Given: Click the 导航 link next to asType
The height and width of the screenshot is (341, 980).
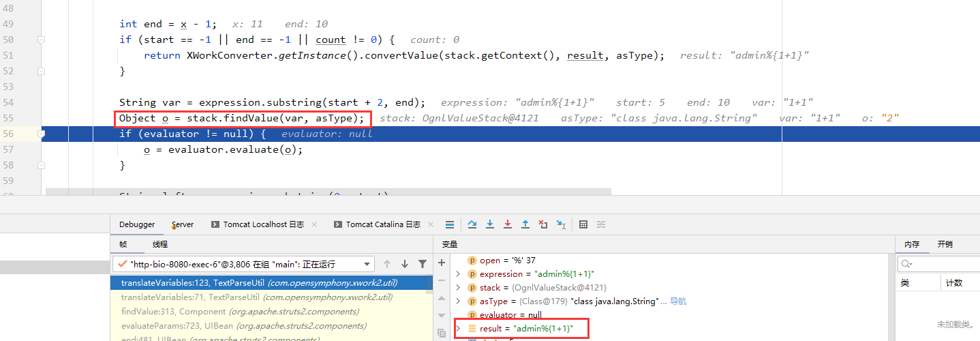Looking at the screenshot, I should click(678, 301).
